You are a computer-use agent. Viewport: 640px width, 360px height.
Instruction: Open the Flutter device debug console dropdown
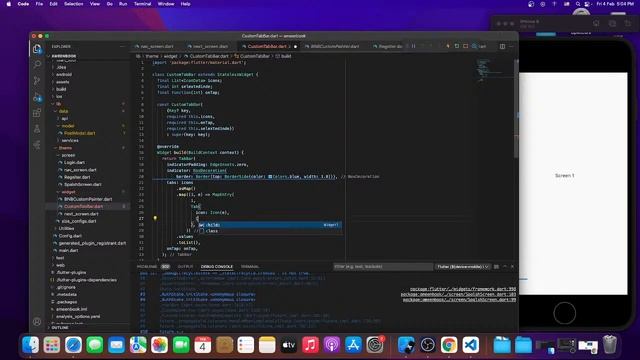tap(462, 267)
